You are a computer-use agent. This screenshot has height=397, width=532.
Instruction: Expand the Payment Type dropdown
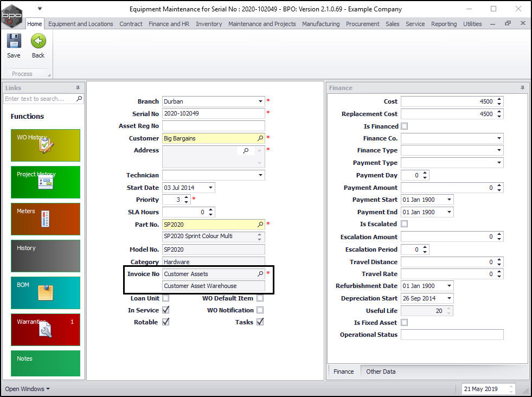coord(498,163)
